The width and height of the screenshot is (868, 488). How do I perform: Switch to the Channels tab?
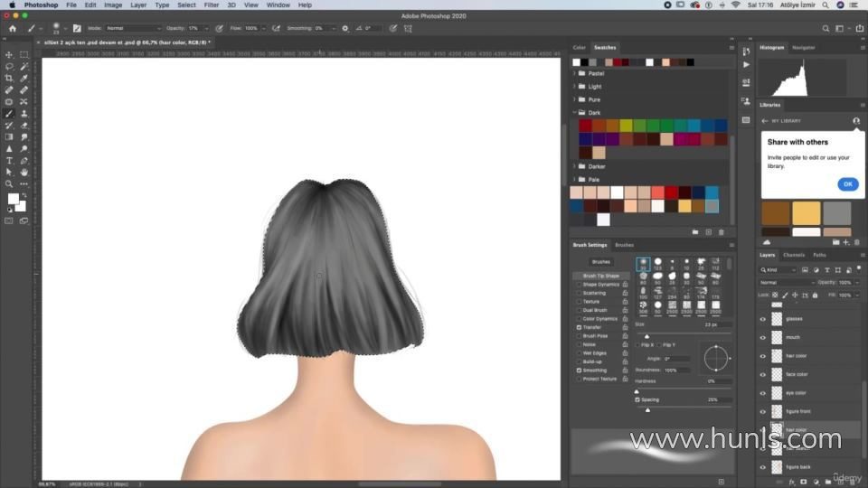pos(794,255)
